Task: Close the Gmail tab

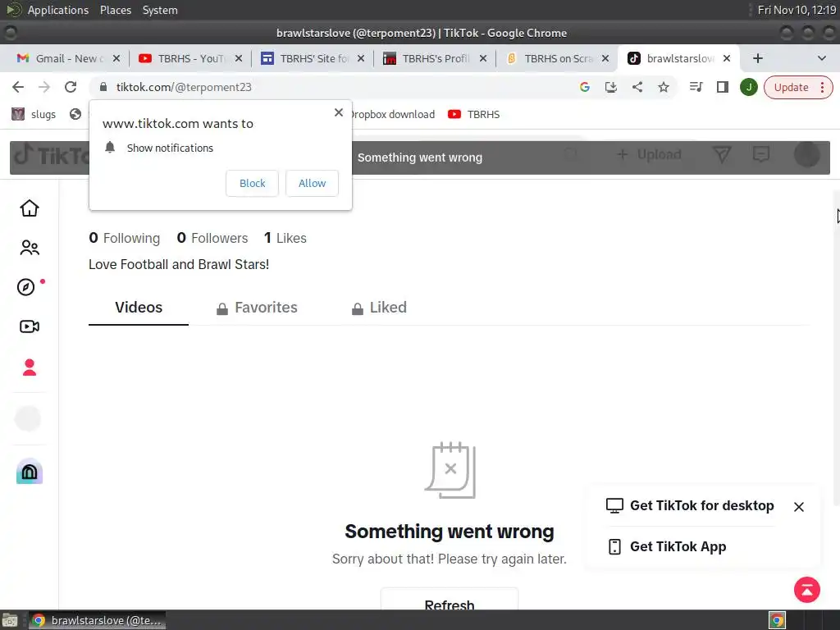Action: (x=116, y=58)
